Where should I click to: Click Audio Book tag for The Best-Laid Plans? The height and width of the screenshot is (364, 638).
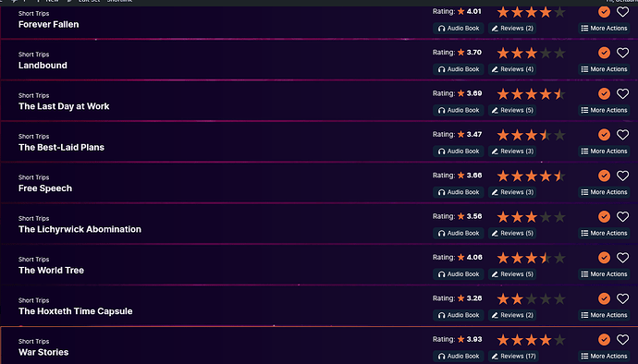pyautogui.click(x=459, y=152)
